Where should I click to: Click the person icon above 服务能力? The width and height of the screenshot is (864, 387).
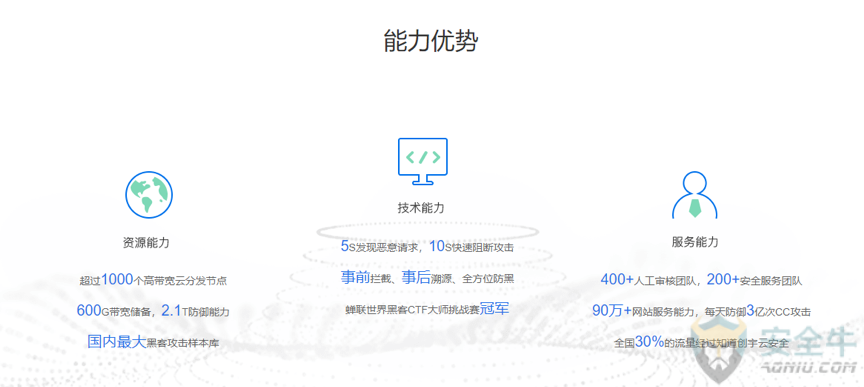pyautogui.click(x=694, y=195)
